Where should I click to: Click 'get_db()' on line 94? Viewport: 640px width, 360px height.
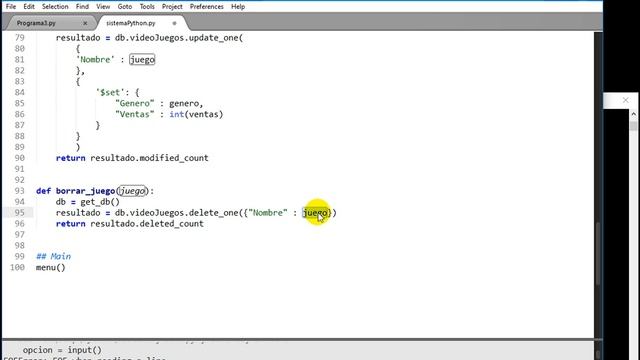(x=100, y=202)
